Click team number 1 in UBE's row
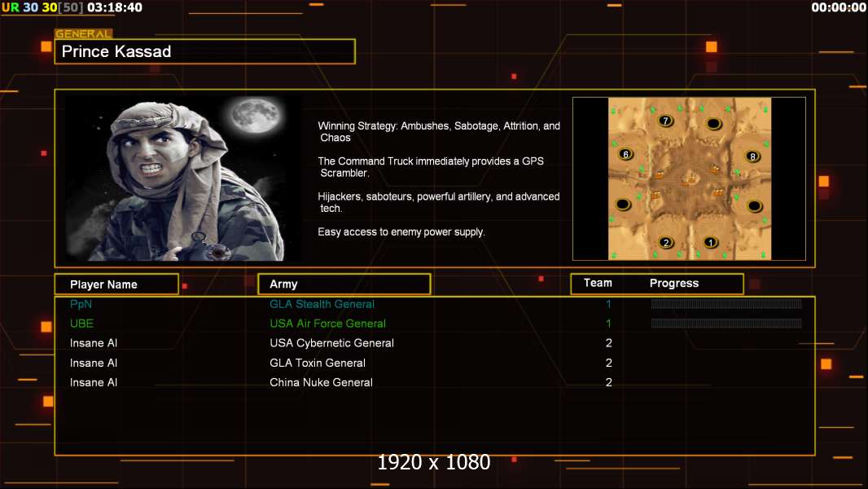 click(x=608, y=324)
